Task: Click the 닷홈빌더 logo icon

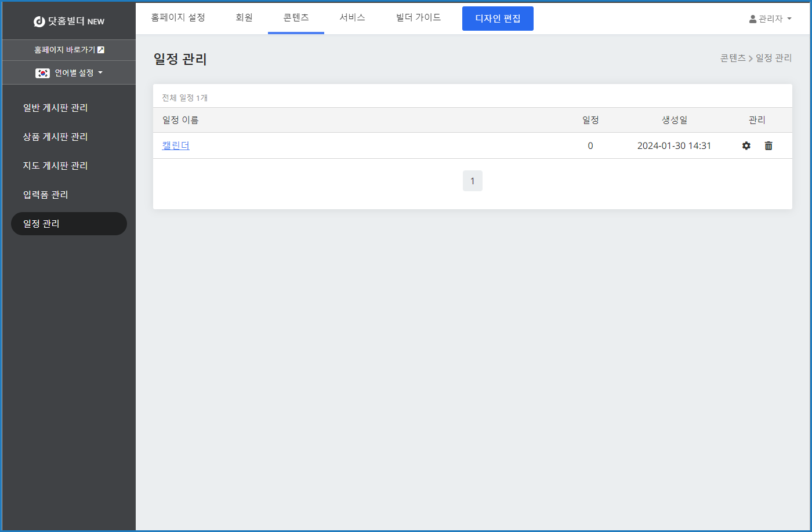Action: coord(39,21)
